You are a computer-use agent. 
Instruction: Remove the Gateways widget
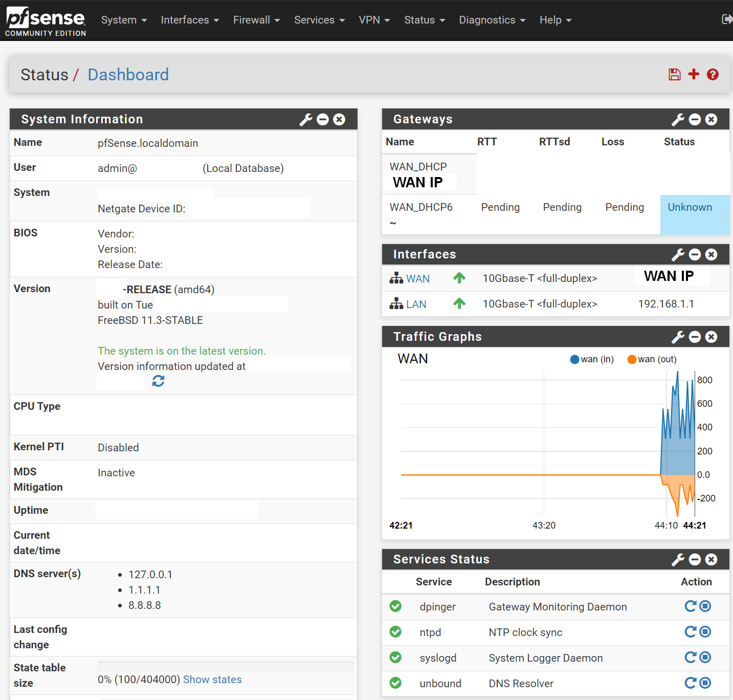pos(711,120)
